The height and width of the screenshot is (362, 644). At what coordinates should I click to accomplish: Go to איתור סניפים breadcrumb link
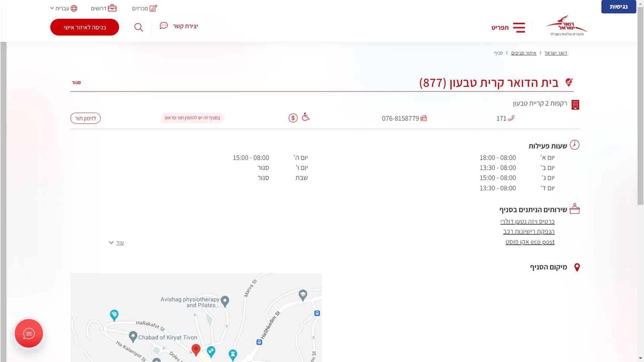click(524, 53)
